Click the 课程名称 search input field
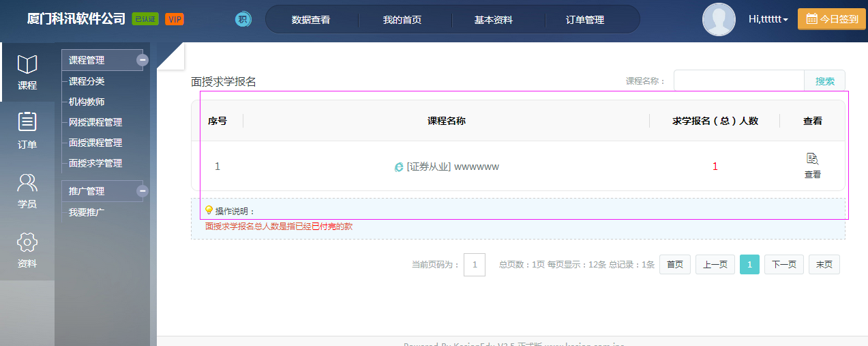The height and width of the screenshot is (346, 868). [x=738, y=81]
